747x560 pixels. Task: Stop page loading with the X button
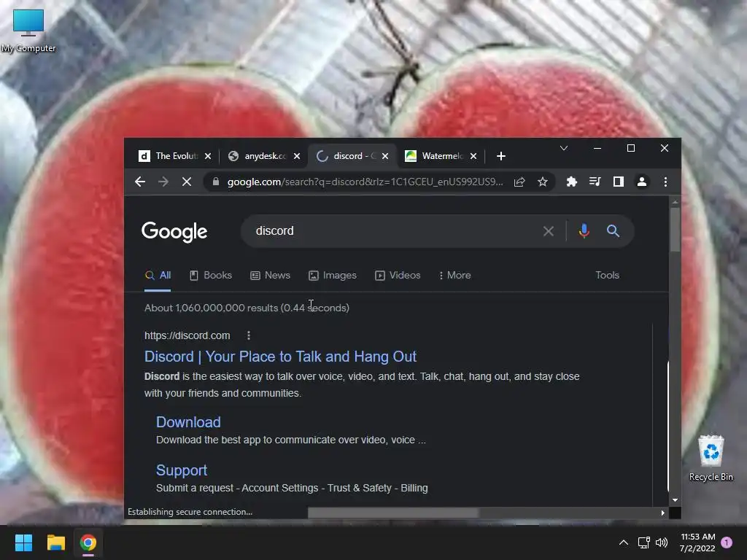(187, 182)
